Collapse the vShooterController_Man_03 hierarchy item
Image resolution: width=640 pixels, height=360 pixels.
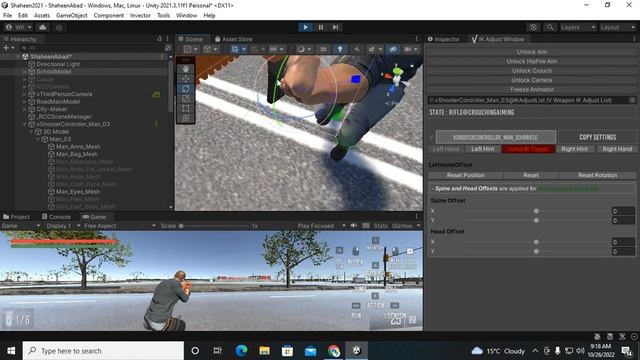(24, 124)
